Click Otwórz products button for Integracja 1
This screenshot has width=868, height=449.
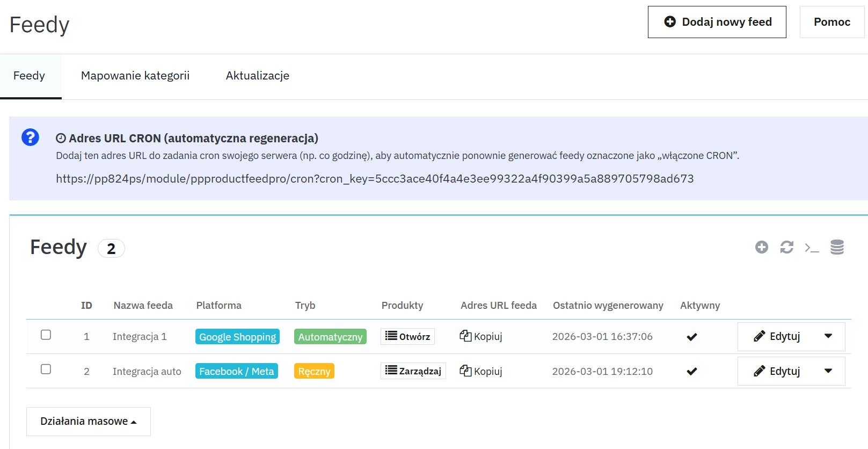[x=407, y=336]
